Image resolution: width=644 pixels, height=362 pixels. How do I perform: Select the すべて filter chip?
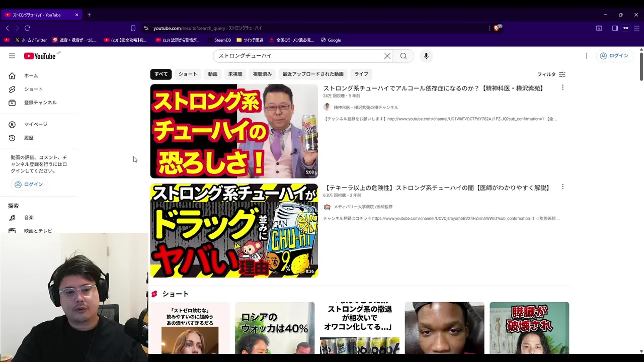click(x=161, y=74)
